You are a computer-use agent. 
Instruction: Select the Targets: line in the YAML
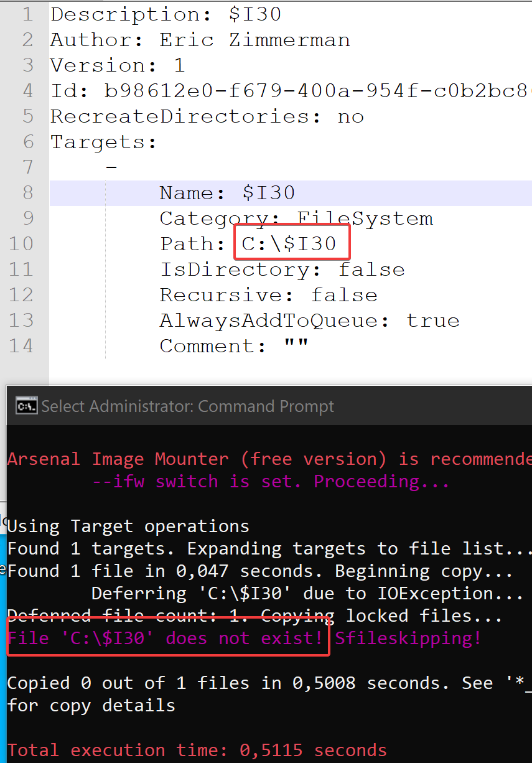point(103,141)
